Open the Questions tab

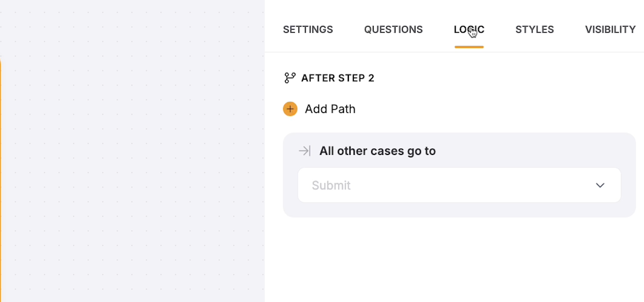click(393, 30)
